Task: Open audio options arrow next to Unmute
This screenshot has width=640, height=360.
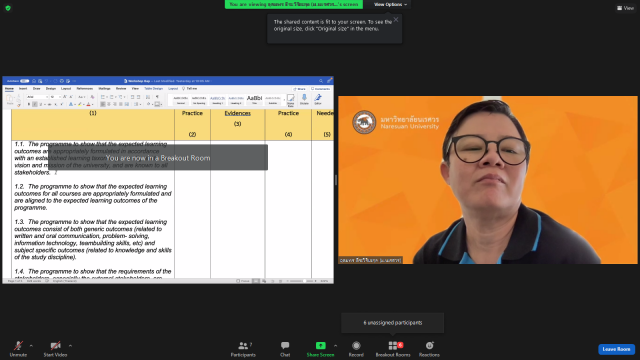Action: click(31, 346)
